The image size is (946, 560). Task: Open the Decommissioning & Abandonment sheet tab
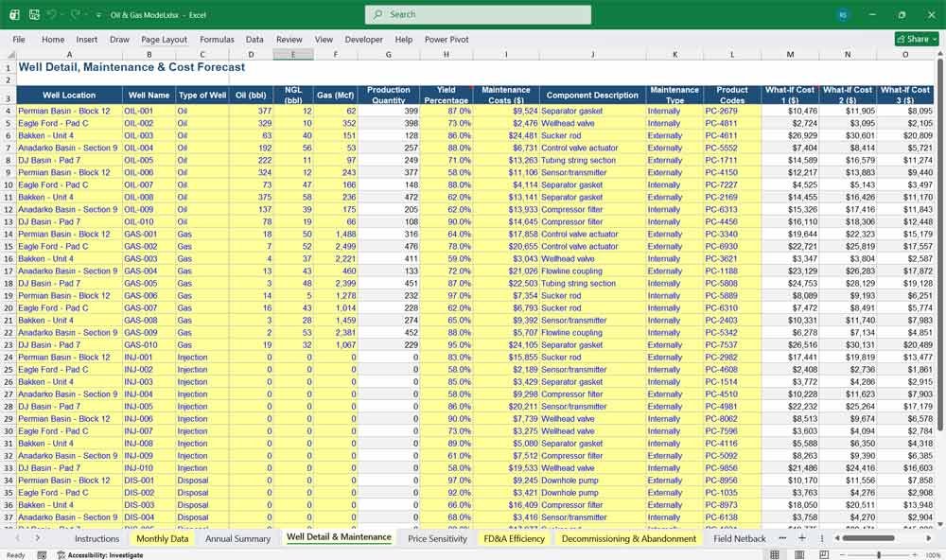click(629, 538)
